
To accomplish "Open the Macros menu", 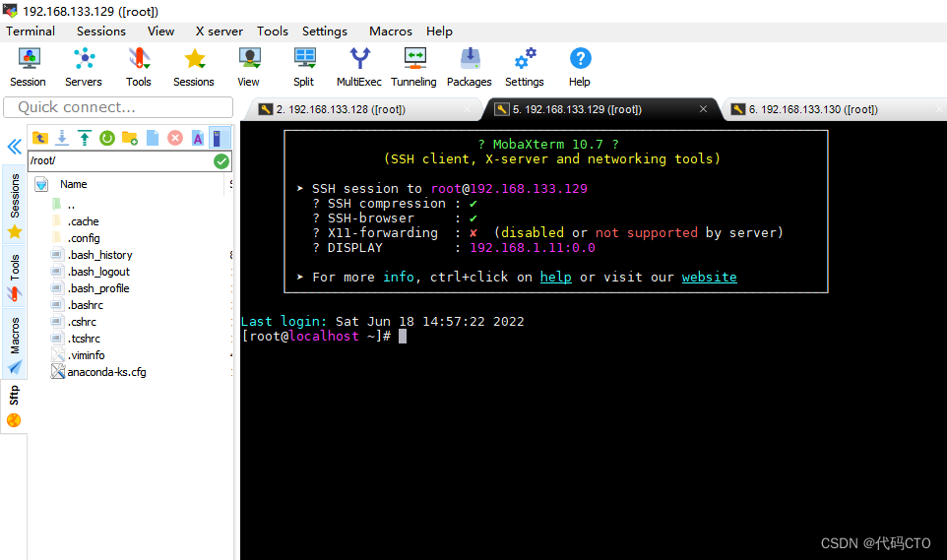I will coord(390,31).
